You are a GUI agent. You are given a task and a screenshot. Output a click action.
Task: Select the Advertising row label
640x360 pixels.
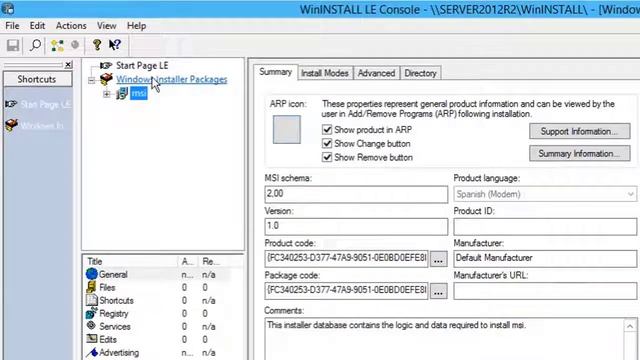click(x=119, y=352)
